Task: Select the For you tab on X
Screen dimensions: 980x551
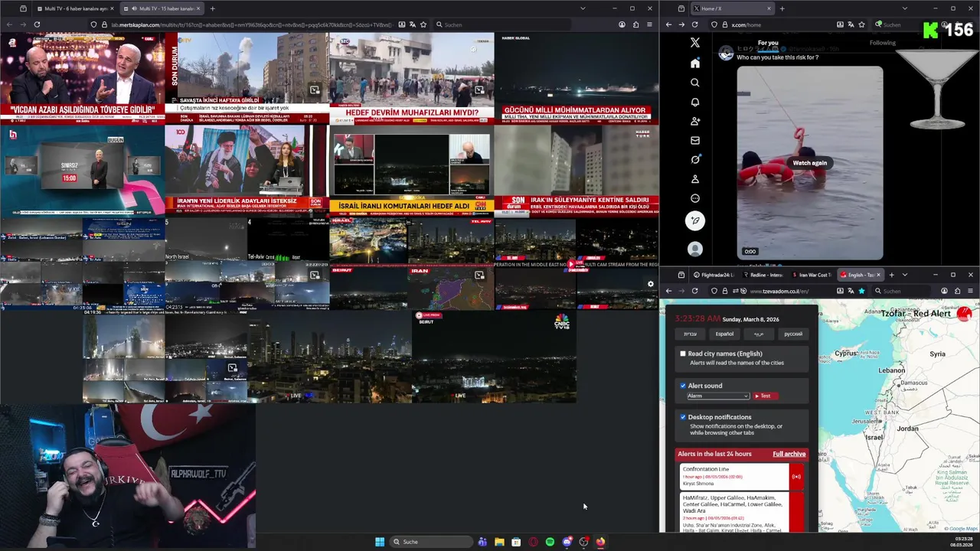Action: (768, 43)
